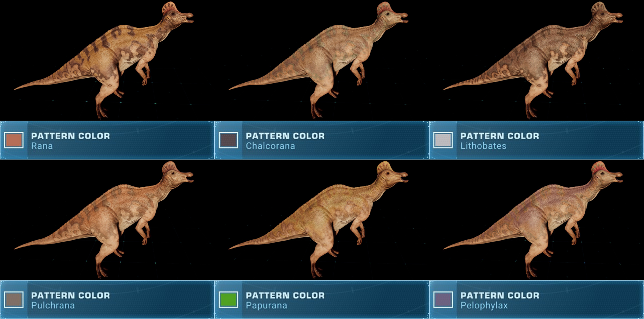Click the Chalcorana pattern color swatch
The image size is (644, 319).
tap(228, 140)
